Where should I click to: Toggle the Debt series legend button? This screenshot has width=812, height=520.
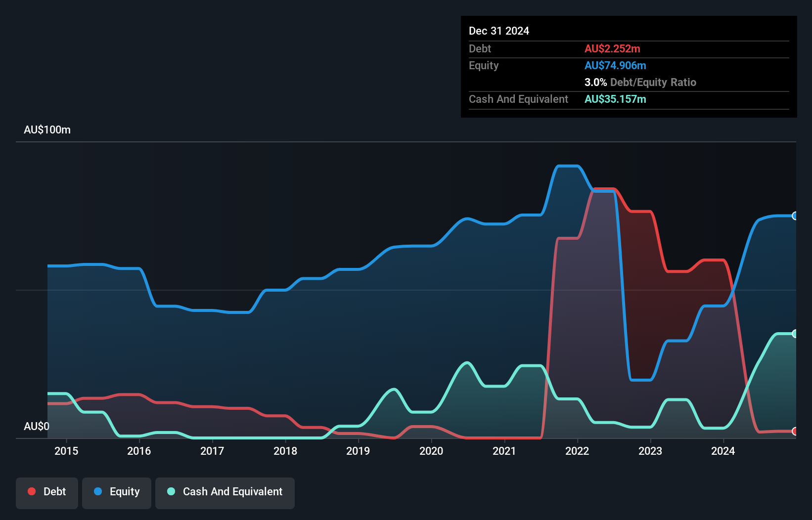click(47, 493)
